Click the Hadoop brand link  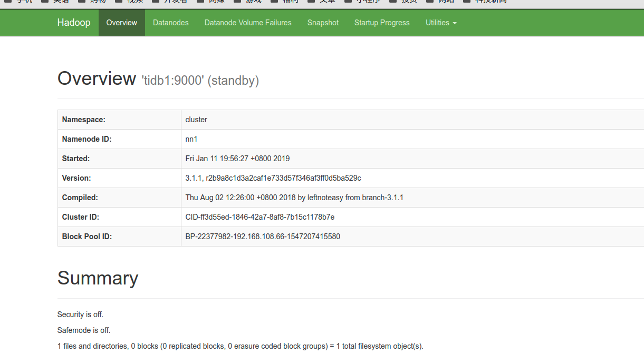tap(74, 23)
